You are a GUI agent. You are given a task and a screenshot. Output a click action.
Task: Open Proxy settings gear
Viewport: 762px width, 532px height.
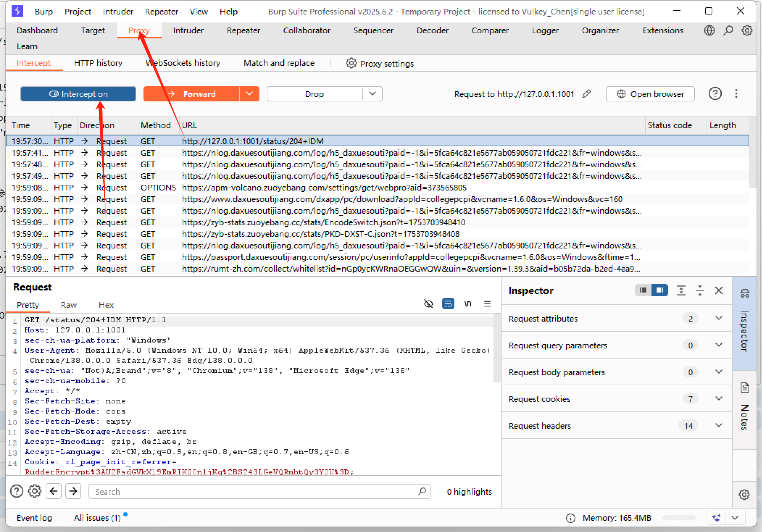coord(351,63)
